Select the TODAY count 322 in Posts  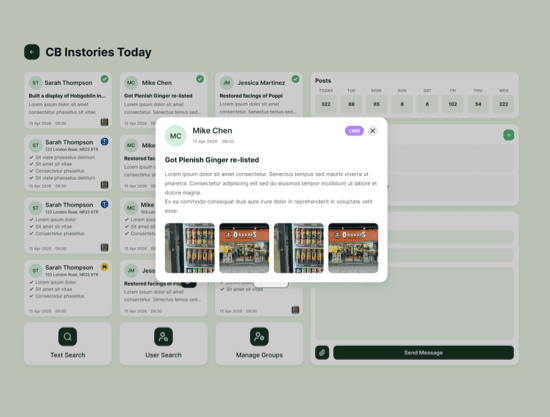[326, 104]
